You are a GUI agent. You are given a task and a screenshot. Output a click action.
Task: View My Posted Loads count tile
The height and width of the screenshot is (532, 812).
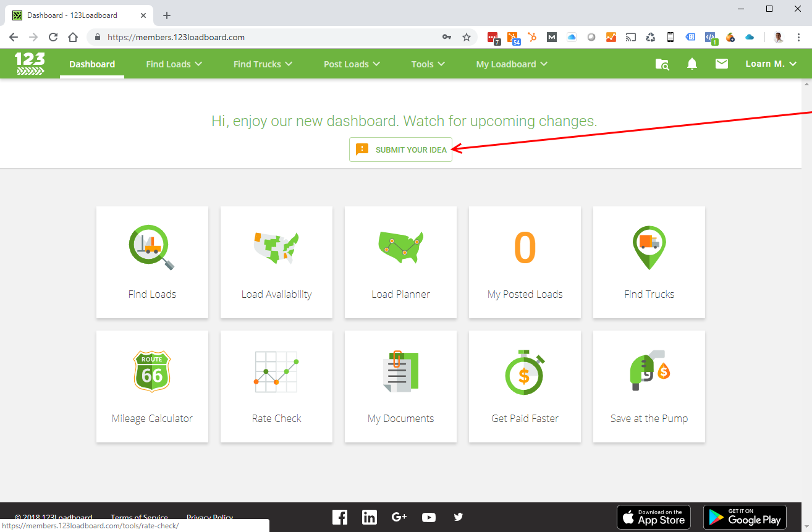525,263
